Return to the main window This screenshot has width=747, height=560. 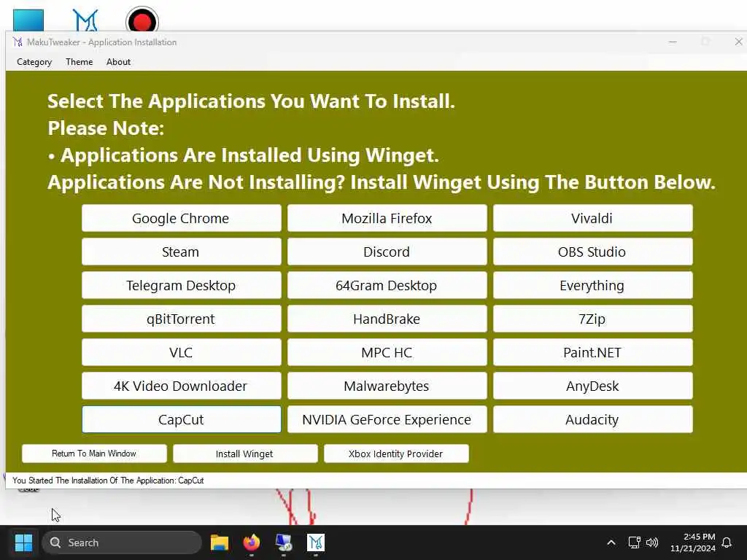[94, 454]
